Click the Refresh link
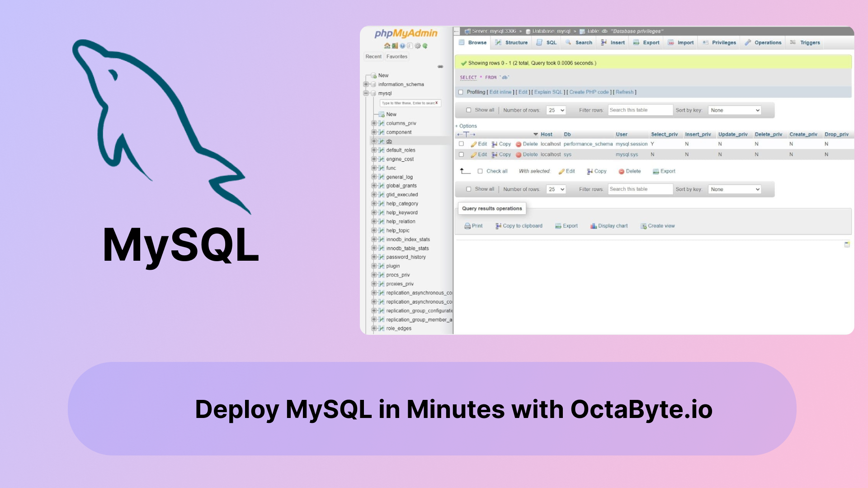 click(624, 92)
